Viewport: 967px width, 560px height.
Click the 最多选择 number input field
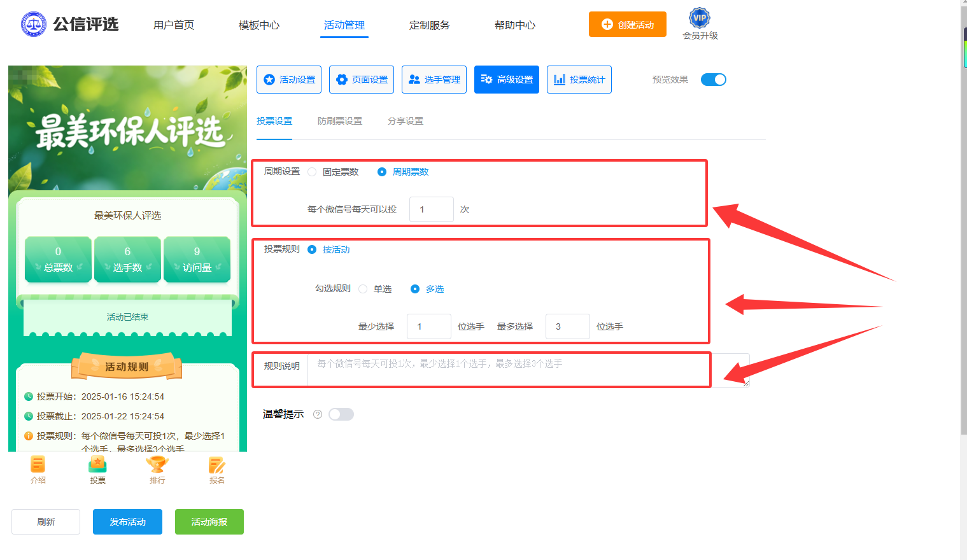(x=568, y=326)
